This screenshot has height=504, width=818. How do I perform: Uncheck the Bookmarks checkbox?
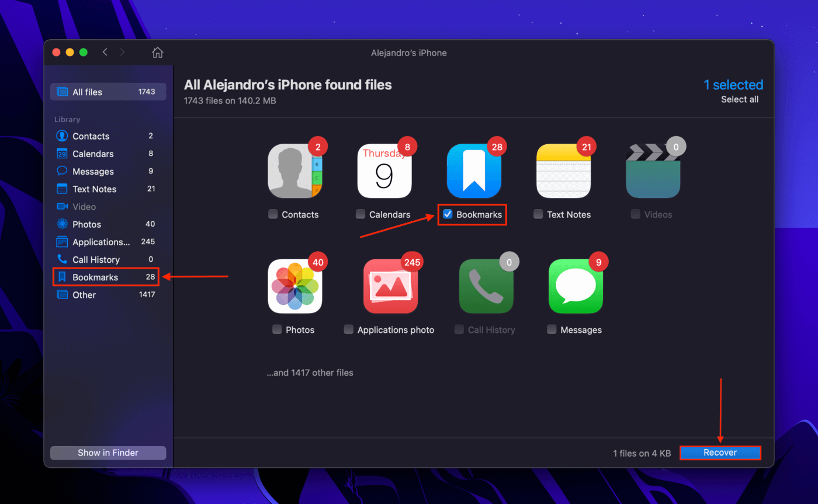448,214
